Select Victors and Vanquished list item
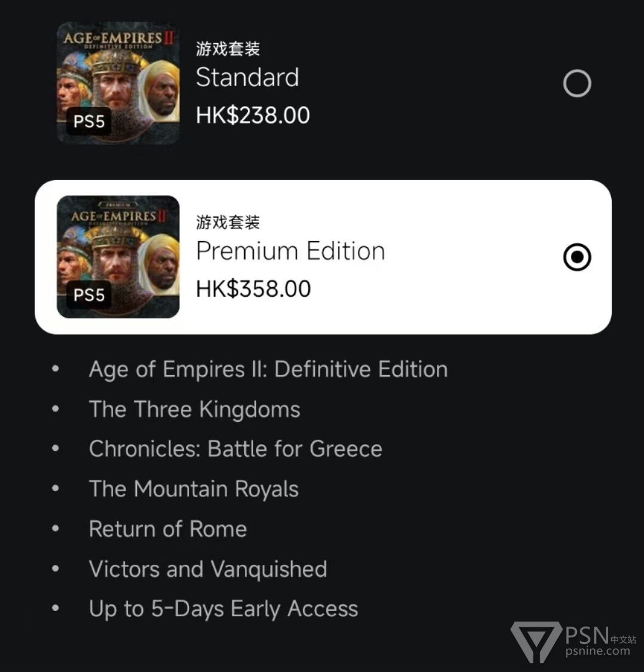This screenshot has height=672, width=644. 208,569
